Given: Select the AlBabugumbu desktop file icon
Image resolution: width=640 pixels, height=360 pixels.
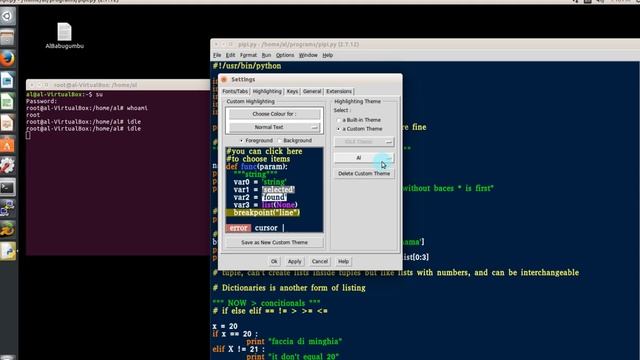Looking at the screenshot, I should [x=64, y=36].
